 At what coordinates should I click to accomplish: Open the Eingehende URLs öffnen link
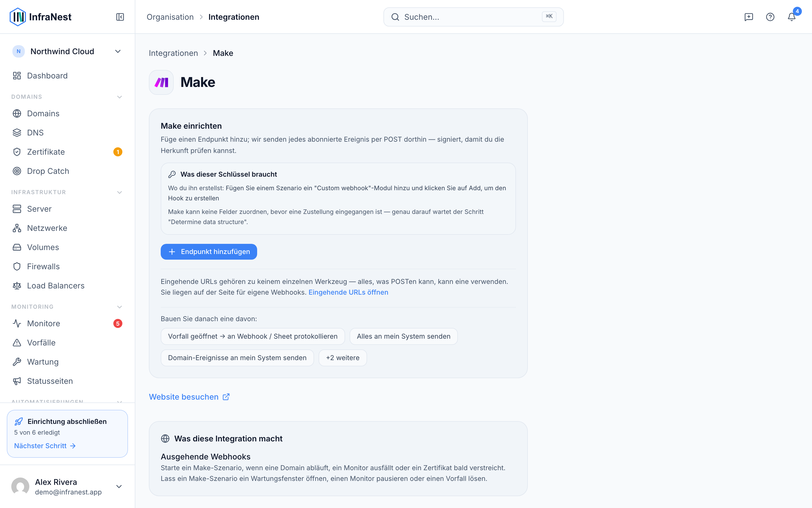click(348, 292)
